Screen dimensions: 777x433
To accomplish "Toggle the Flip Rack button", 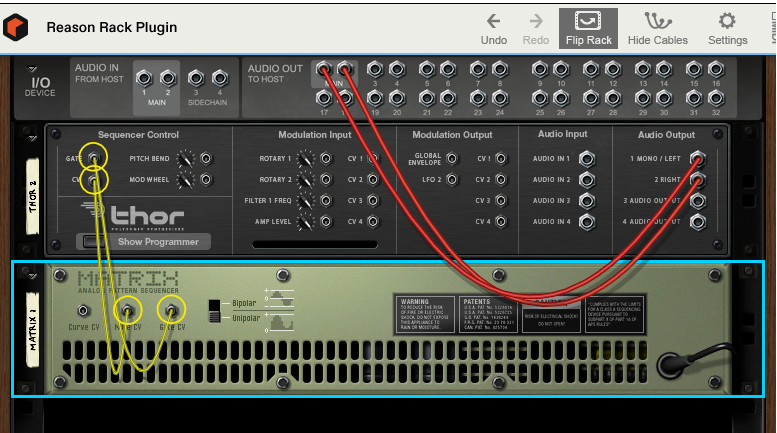I will click(x=588, y=28).
